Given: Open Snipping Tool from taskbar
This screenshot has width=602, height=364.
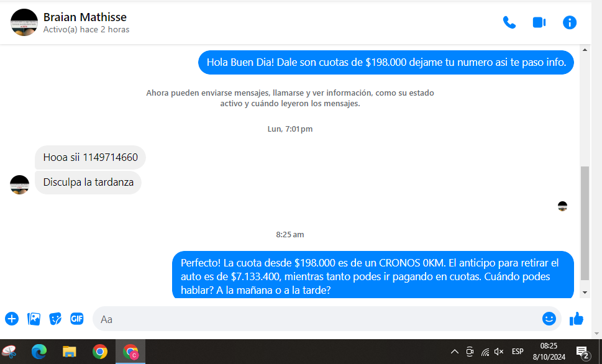Looking at the screenshot, I should [x=9, y=352].
